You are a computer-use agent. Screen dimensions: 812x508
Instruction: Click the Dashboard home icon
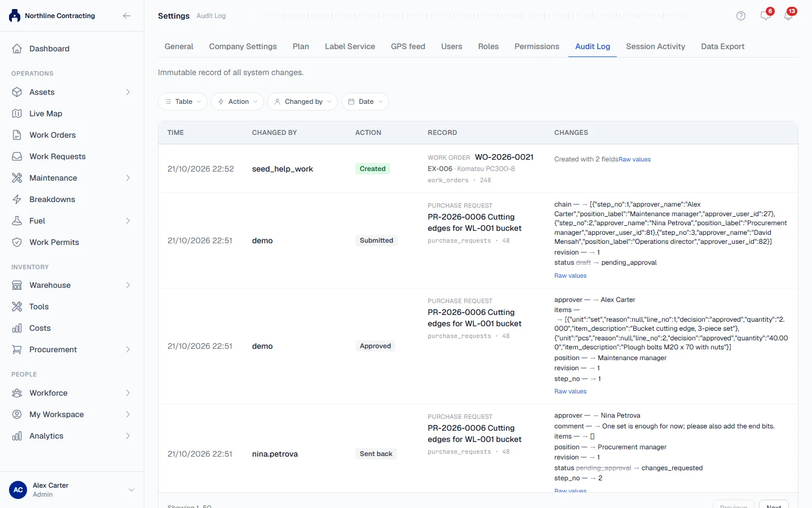17,49
